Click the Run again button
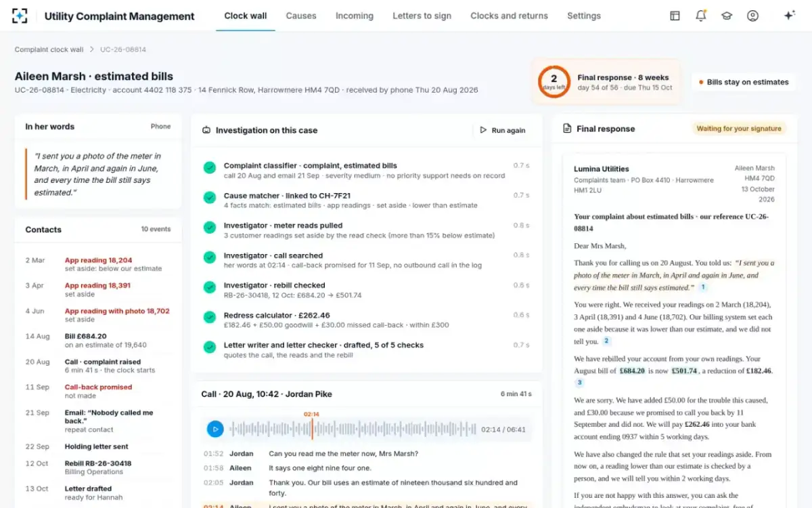Viewport: 812px width, 508px height. (x=503, y=130)
